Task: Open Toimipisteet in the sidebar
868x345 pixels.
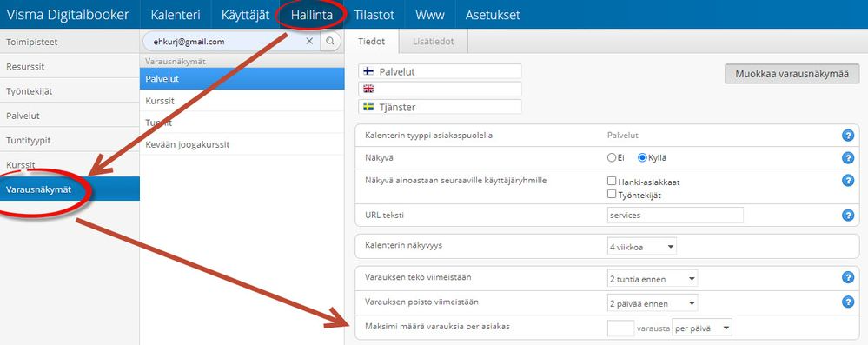Action: [x=70, y=42]
